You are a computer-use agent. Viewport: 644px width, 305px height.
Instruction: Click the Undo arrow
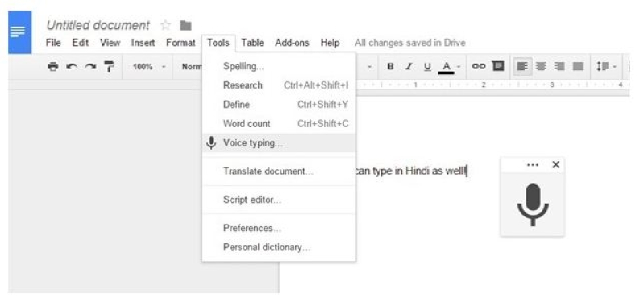pyautogui.click(x=72, y=67)
